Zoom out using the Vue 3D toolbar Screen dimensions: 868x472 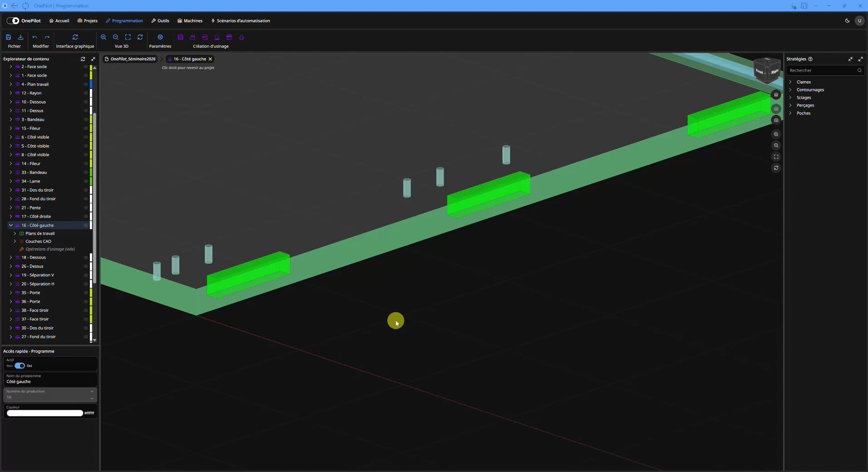point(116,37)
